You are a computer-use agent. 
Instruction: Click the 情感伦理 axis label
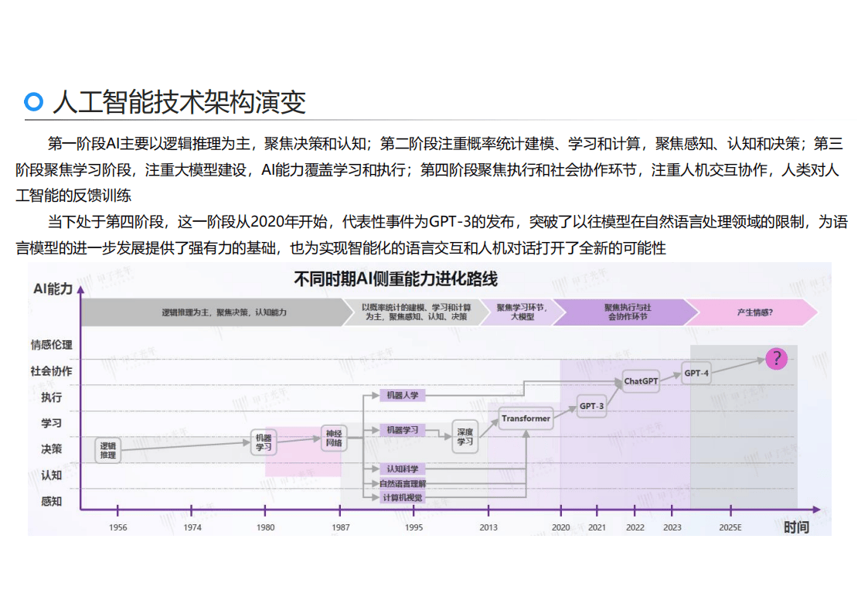point(52,345)
